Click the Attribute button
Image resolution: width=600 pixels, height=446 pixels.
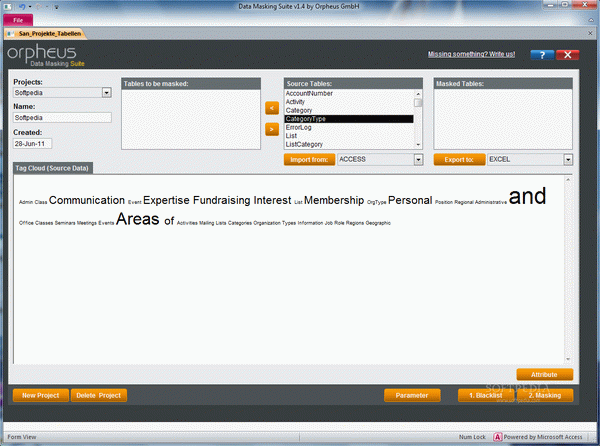coord(544,374)
